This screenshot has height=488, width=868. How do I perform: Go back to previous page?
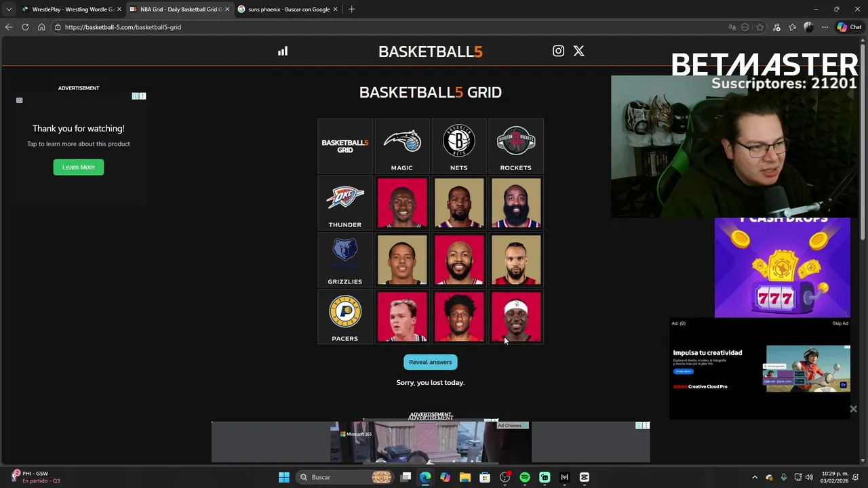point(9,27)
